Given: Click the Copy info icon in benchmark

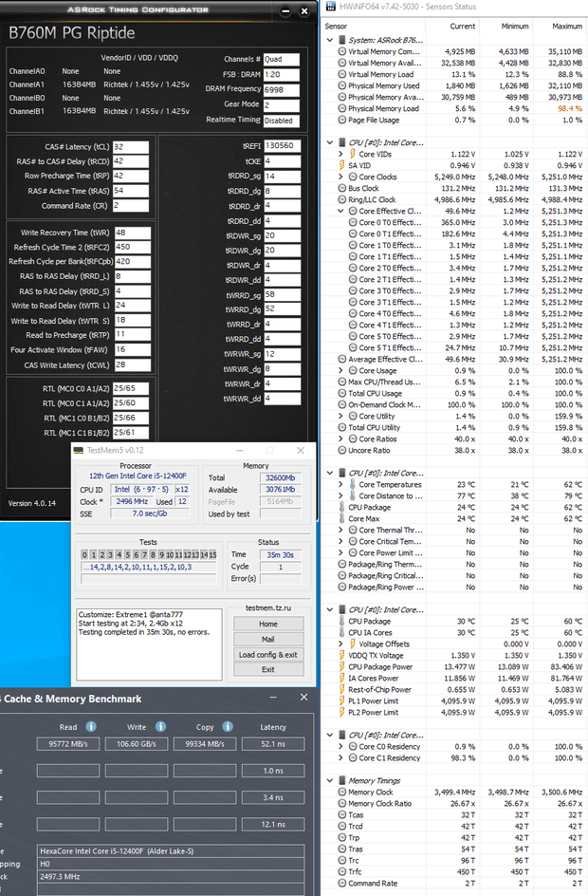Looking at the screenshot, I should coord(228,726).
